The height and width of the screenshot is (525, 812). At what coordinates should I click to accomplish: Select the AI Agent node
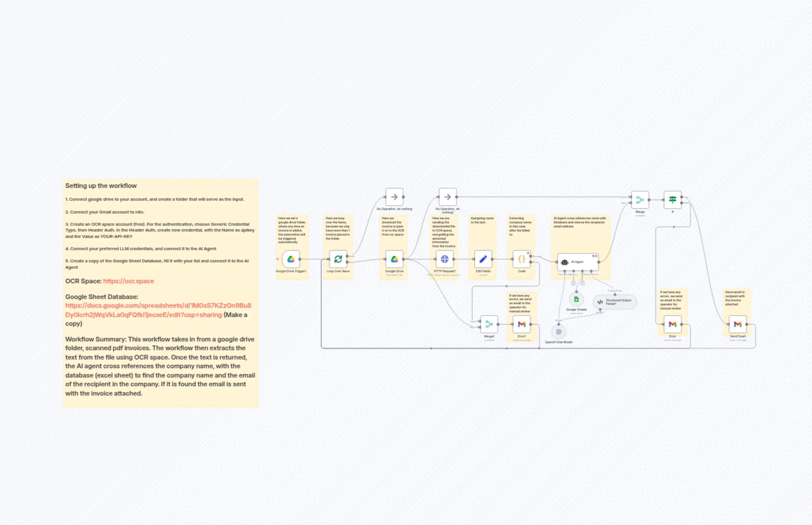tap(577, 262)
